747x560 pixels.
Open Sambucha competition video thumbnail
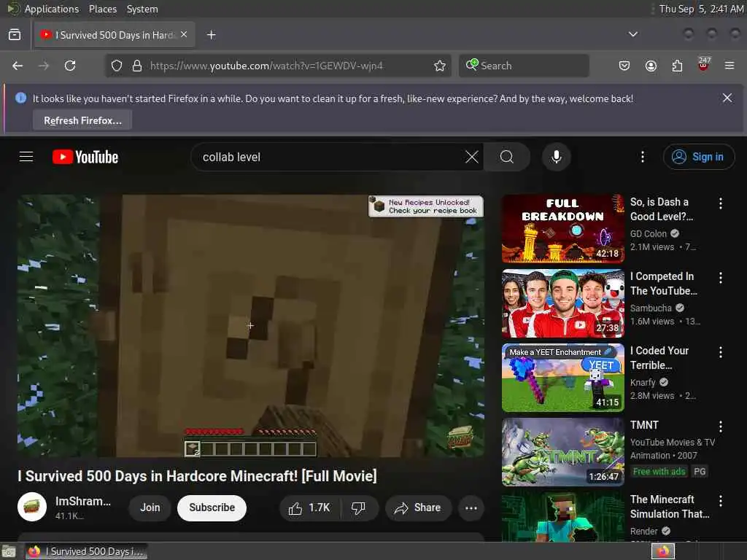pyautogui.click(x=562, y=303)
